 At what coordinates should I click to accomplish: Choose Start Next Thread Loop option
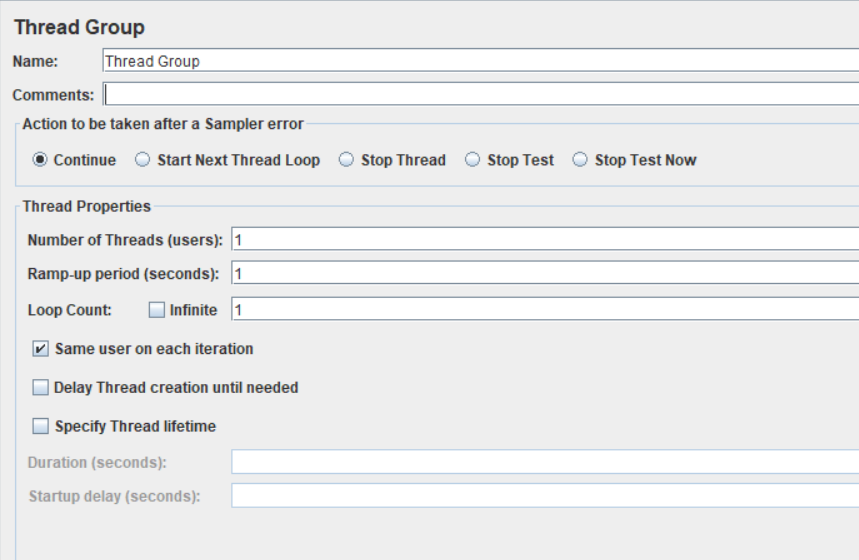pyautogui.click(x=143, y=160)
